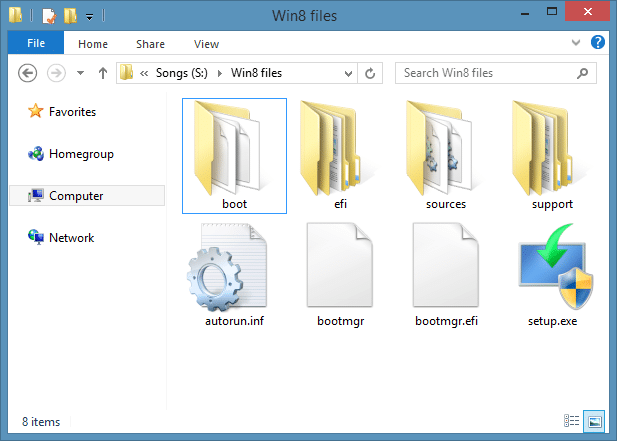Viewport: 617px width, 441px height.
Task: Close the Win8 files window
Action: pos(587,11)
